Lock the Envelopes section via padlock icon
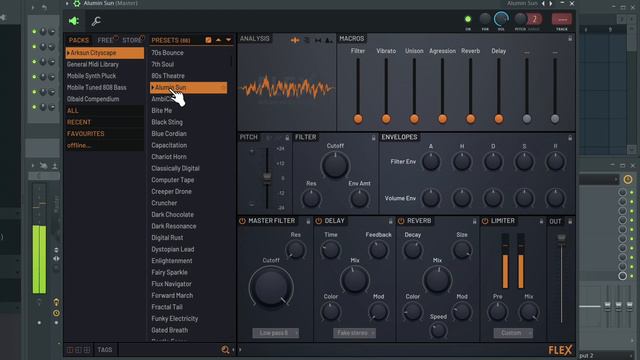 click(x=570, y=138)
